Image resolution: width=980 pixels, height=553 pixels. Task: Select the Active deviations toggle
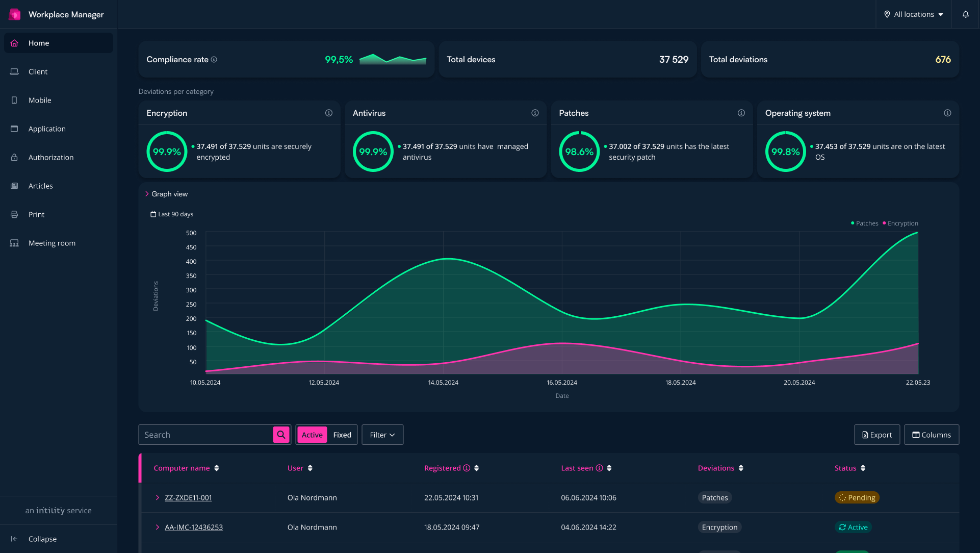pos(312,435)
